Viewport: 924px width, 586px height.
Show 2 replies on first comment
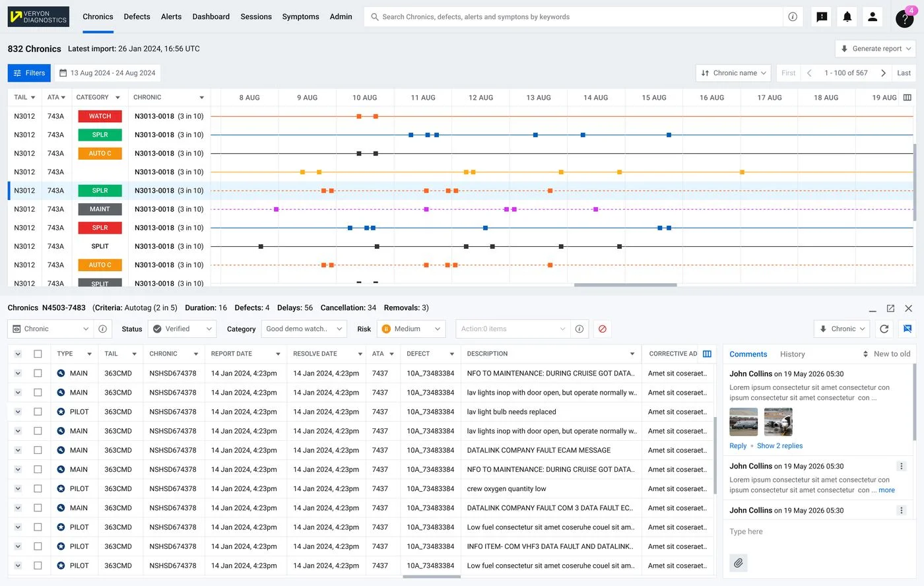pos(779,446)
